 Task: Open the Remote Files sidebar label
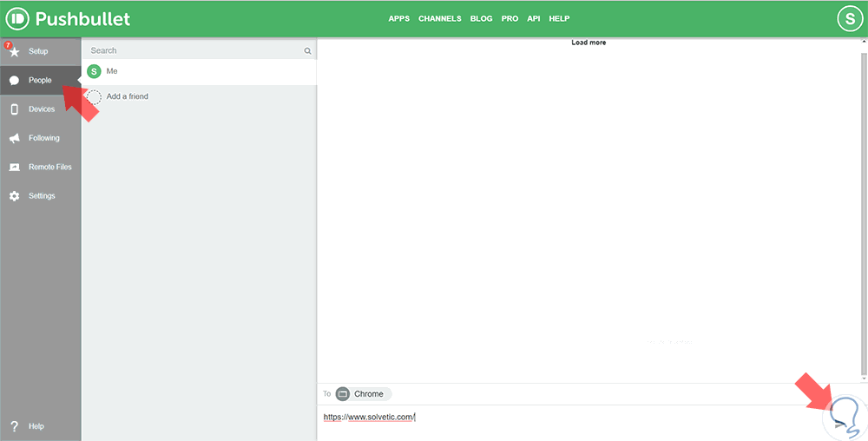49,167
